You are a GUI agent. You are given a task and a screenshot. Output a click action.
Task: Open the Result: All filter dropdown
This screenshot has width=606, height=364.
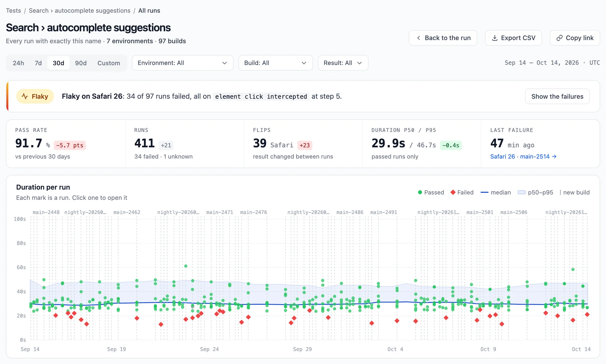pos(343,63)
